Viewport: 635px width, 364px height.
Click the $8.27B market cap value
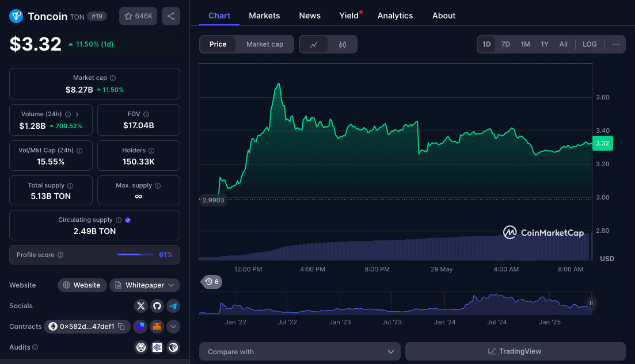pyautogui.click(x=79, y=90)
